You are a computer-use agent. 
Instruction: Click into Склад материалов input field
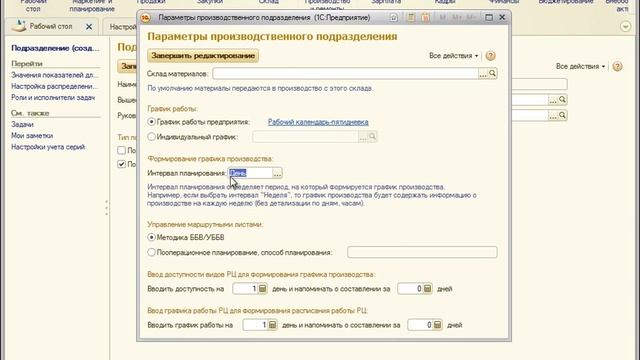pyautogui.click(x=345, y=73)
